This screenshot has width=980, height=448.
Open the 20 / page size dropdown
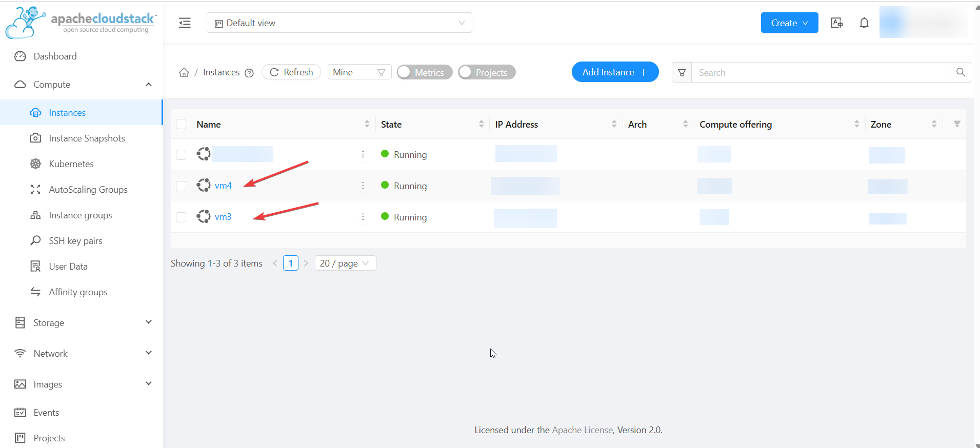tap(345, 263)
